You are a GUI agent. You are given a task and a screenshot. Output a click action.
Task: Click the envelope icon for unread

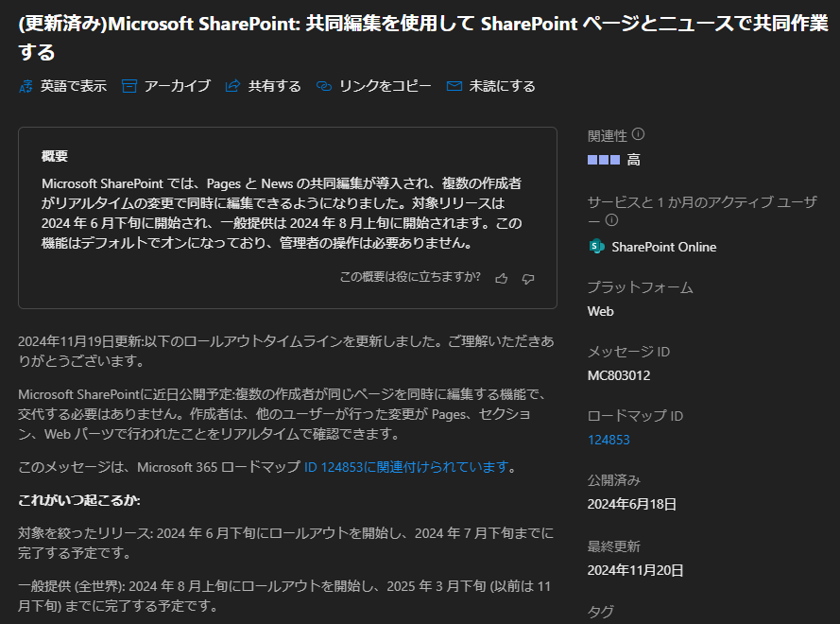[x=454, y=86]
